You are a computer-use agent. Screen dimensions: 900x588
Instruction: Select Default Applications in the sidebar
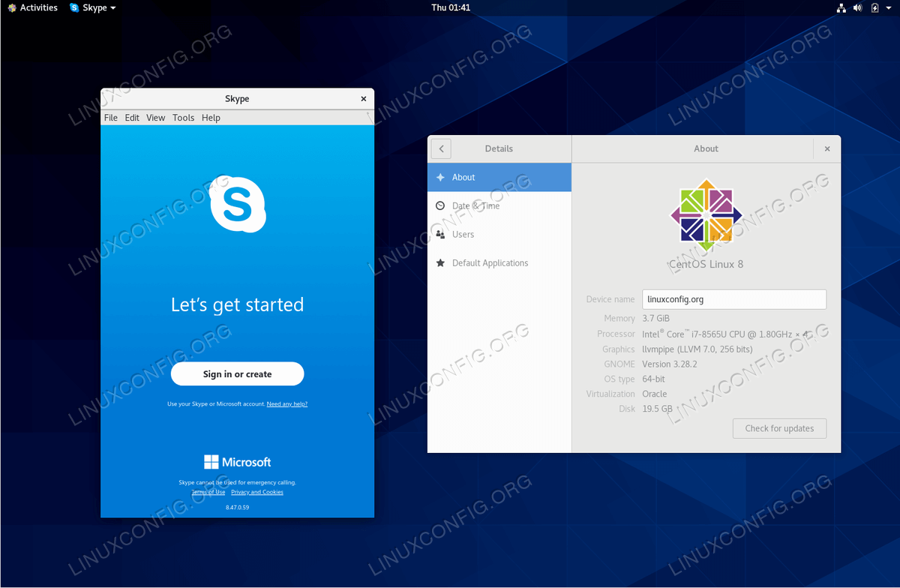(x=499, y=263)
